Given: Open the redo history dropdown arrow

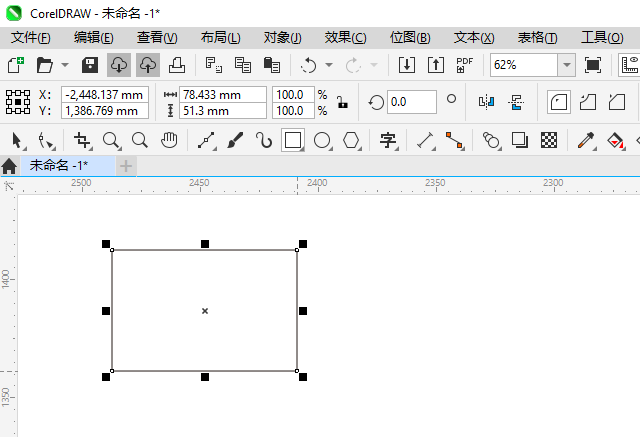Looking at the screenshot, I should [x=373, y=65].
